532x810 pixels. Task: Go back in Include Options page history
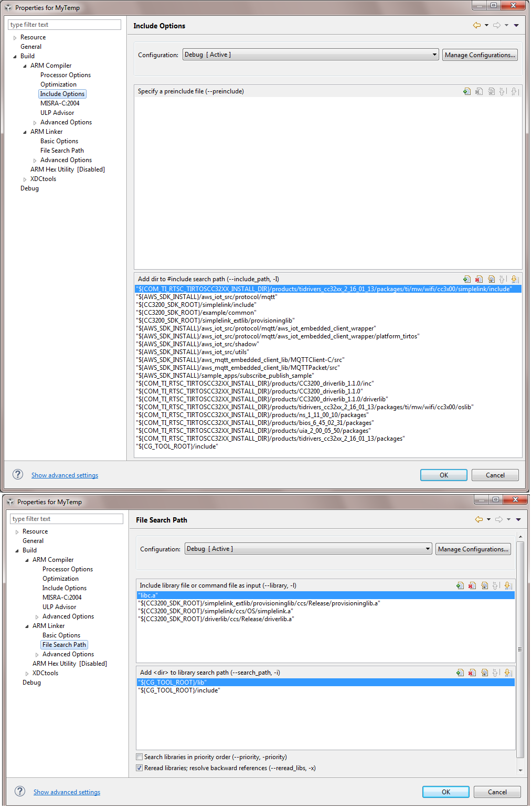click(476, 25)
